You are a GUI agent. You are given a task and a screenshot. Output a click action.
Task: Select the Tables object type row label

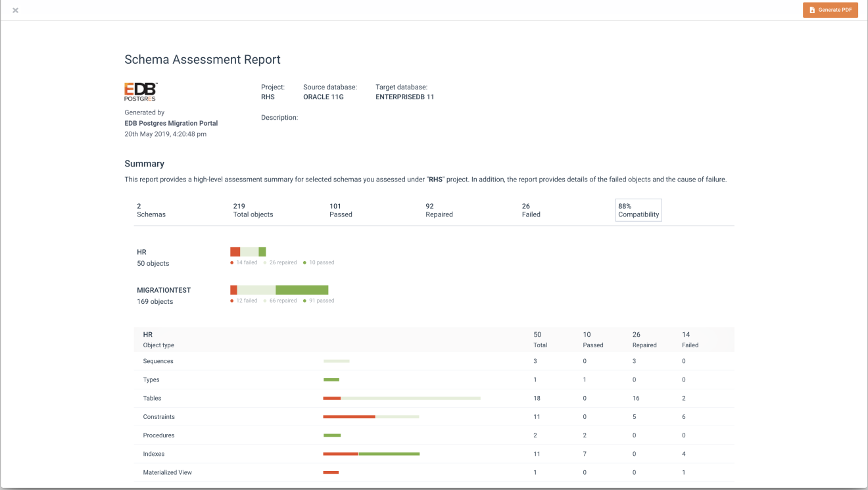152,398
